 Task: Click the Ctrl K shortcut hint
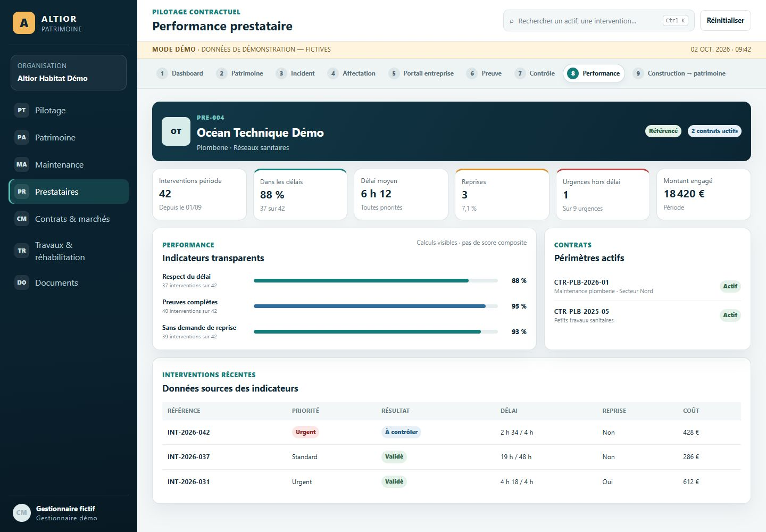[676, 21]
